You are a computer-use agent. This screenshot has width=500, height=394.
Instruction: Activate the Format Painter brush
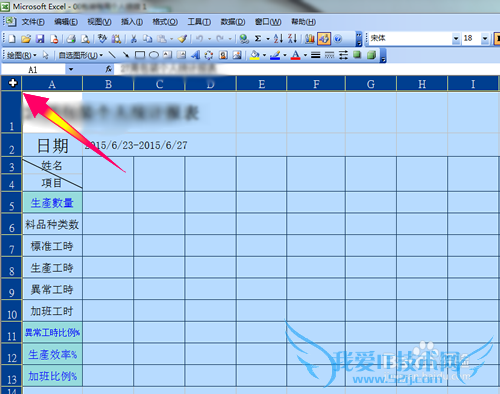point(182,39)
